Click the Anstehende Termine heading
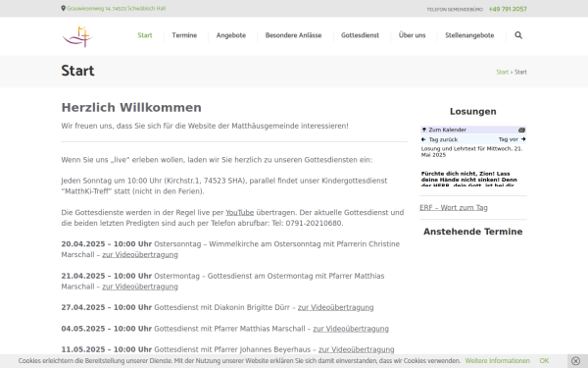Image resolution: width=588 pixels, height=368 pixels. point(473,232)
